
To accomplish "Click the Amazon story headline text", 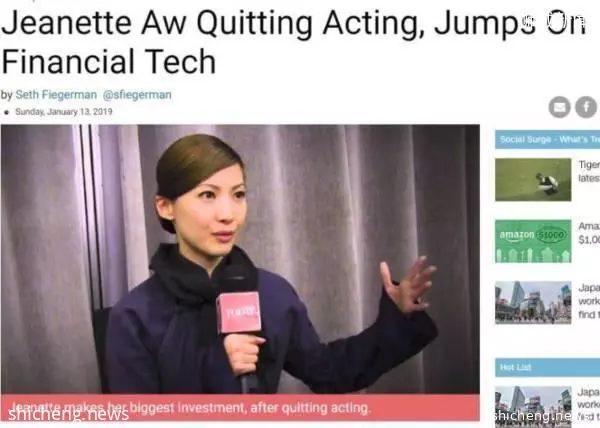I will pyautogui.click(x=589, y=233).
